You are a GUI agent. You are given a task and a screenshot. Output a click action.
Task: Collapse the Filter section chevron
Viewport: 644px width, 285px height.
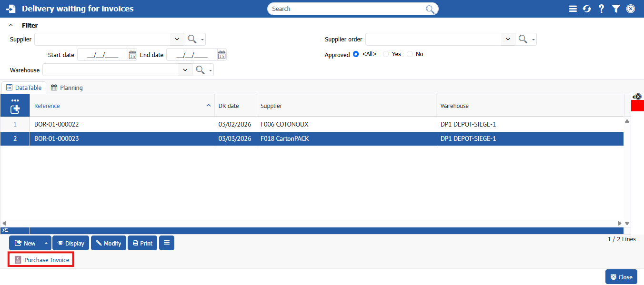point(11,25)
